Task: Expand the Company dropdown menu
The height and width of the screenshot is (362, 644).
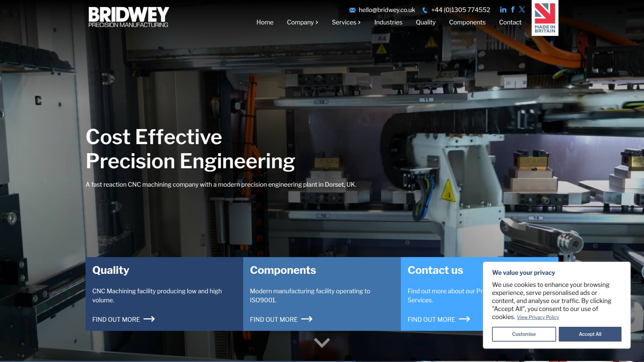Action: point(302,22)
